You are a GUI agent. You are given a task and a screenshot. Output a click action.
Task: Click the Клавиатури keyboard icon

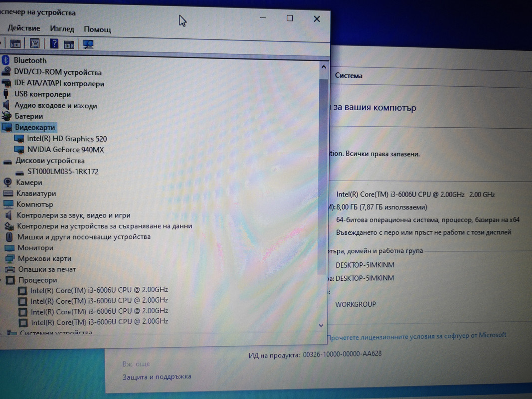8,194
